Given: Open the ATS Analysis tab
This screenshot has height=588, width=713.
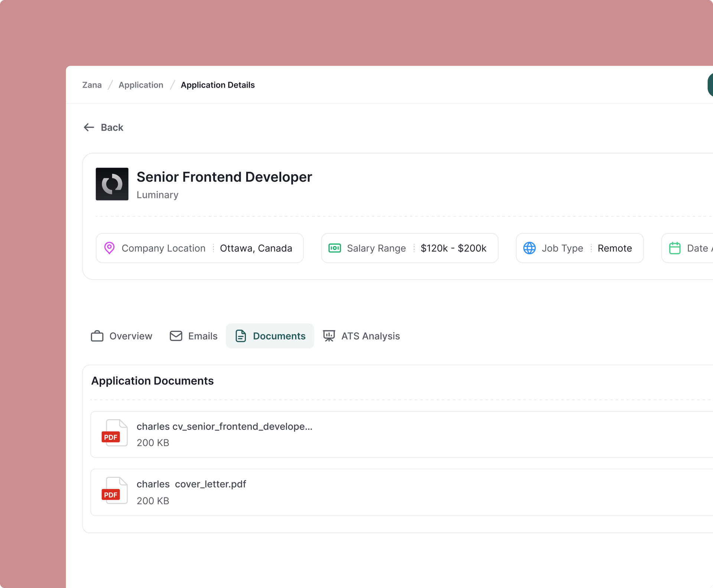Looking at the screenshot, I should pyautogui.click(x=370, y=336).
